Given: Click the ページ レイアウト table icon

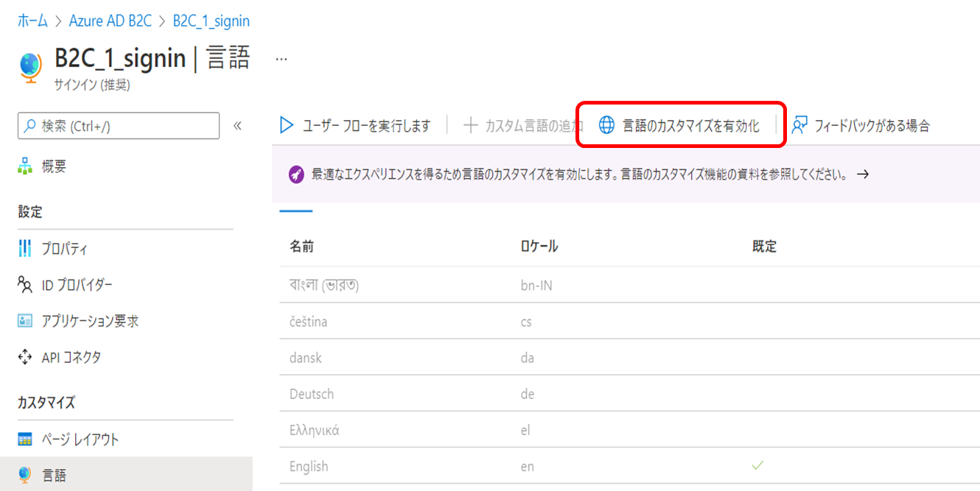Looking at the screenshot, I should [x=25, y=440].
